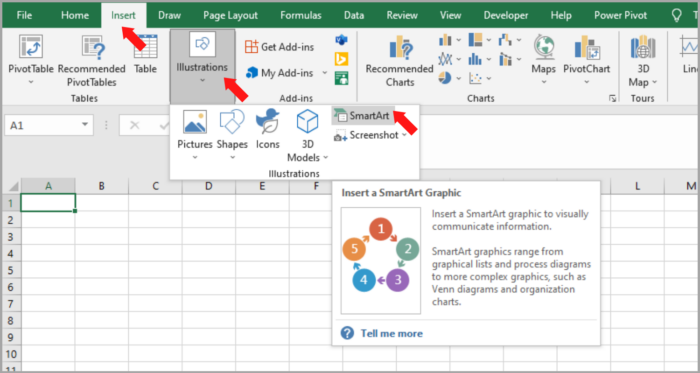700x373 pixels.
Task: Expand the Maps dropdown arrow
Action: tap(543, 82)
